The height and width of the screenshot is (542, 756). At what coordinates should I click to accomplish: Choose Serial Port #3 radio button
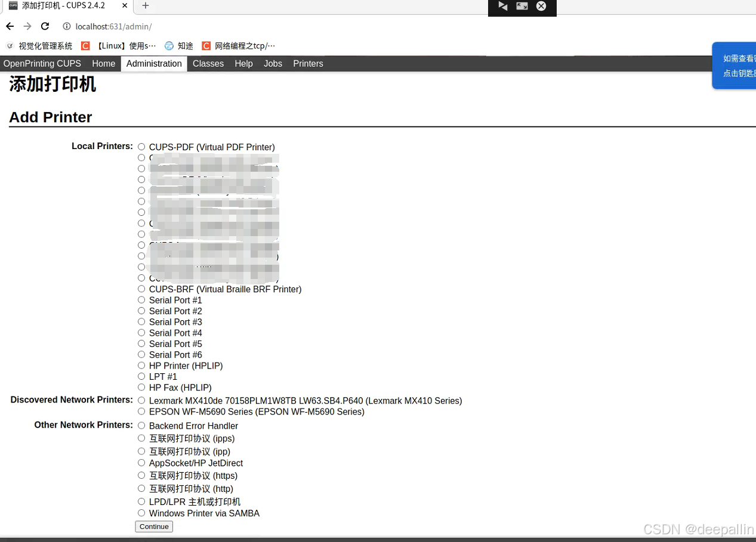[x=141, y=321]
